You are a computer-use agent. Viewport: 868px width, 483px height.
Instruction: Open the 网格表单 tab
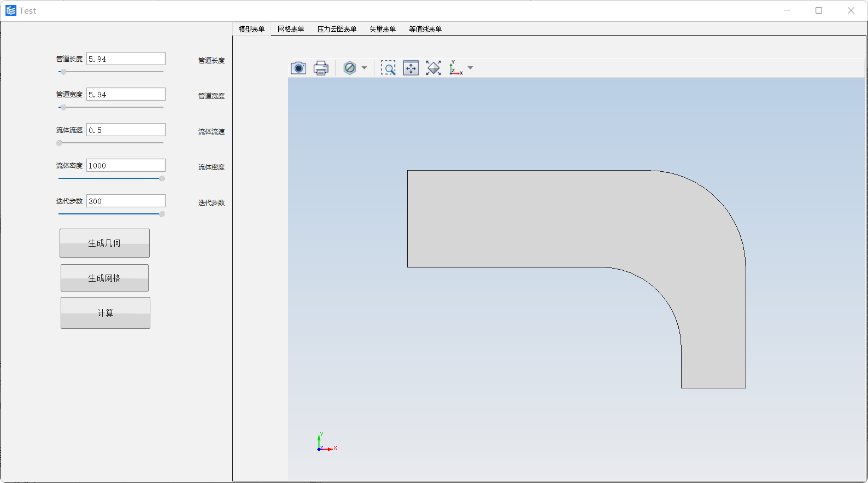pos(291,29)
